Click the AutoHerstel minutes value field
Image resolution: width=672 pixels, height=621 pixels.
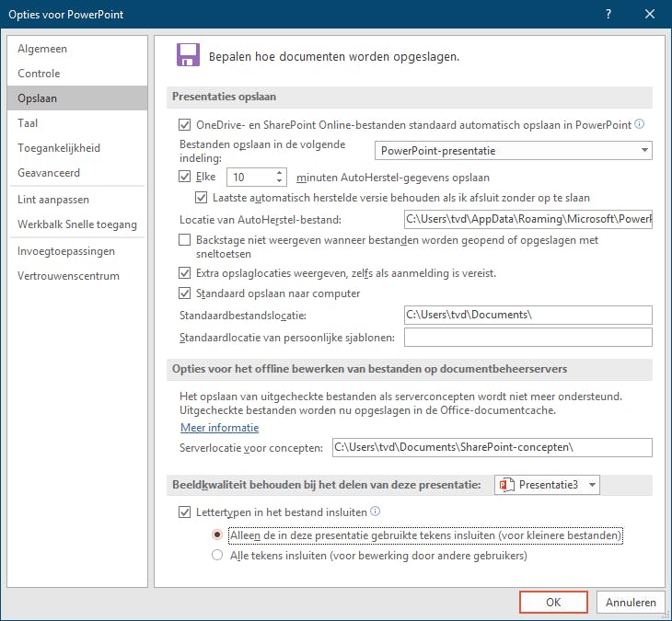click(251, 177)
